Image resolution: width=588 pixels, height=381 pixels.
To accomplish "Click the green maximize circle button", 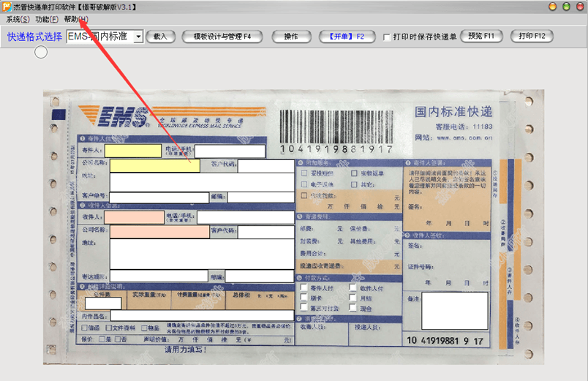I will coord(566,7).
